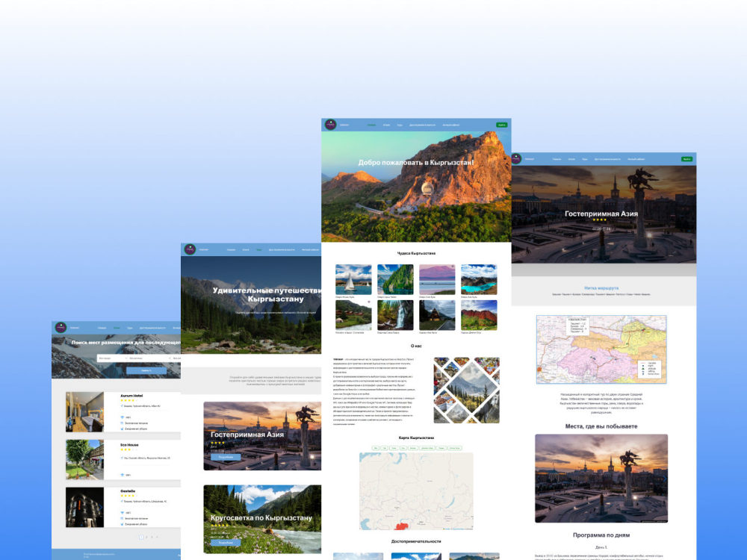Select the last green filter chip above the Карта Кыргызстана map

pyautogui.click(x=454, y=448)
